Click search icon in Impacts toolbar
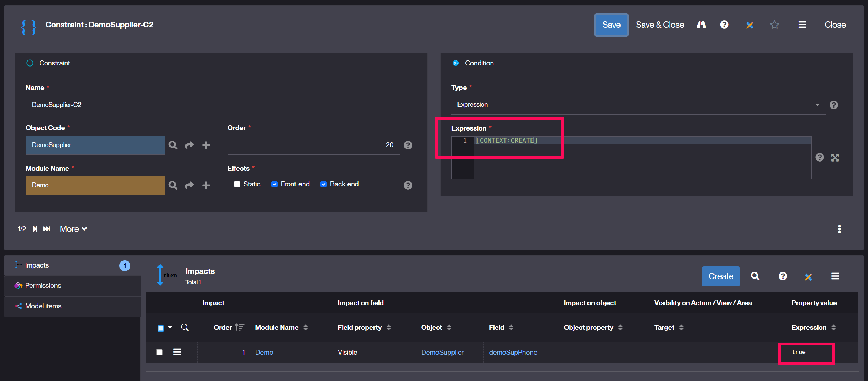868x381 pixels. [x=755, y=276]
